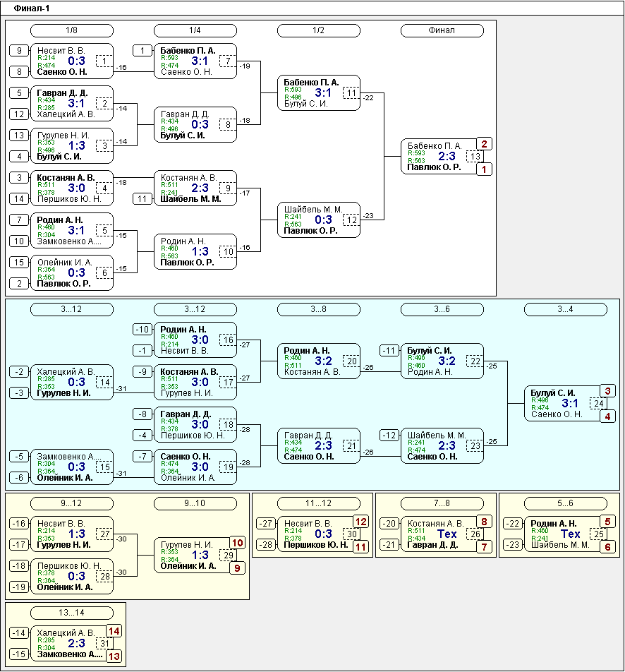Select the 3...6 round header

coord(442,309)
